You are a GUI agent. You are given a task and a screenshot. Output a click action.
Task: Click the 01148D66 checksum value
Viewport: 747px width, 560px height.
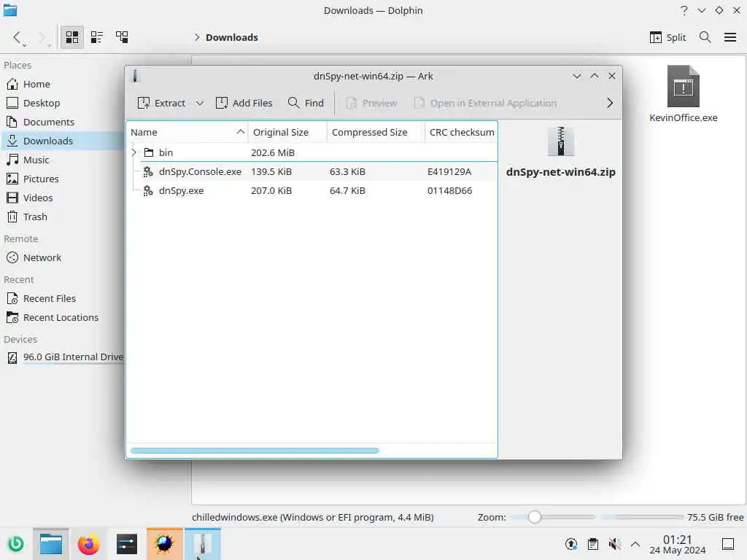point(449,190)
